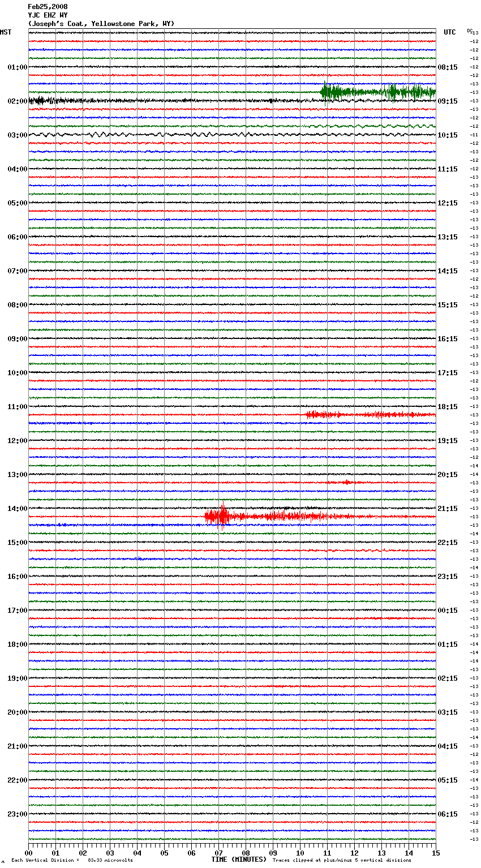Click the Traces clipped footer note
This screenshot has height=868, width=481.
[x=342, y=861]
